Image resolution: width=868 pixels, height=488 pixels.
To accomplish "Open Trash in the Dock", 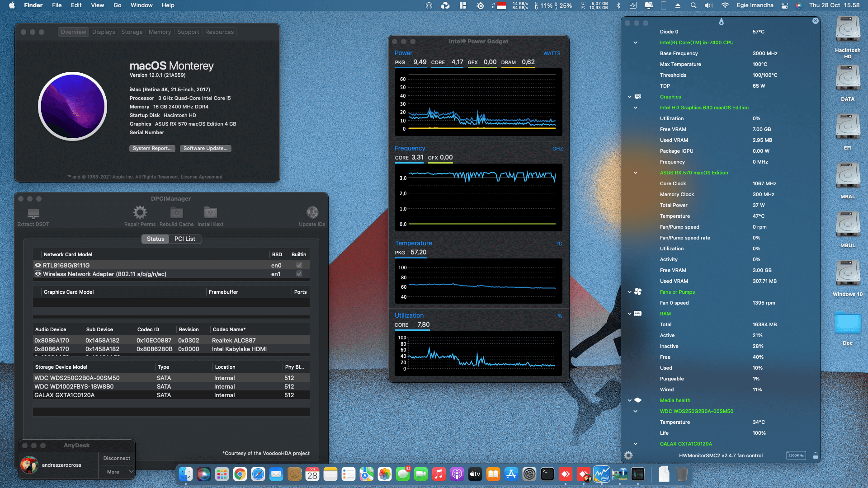I will point(682,474).
